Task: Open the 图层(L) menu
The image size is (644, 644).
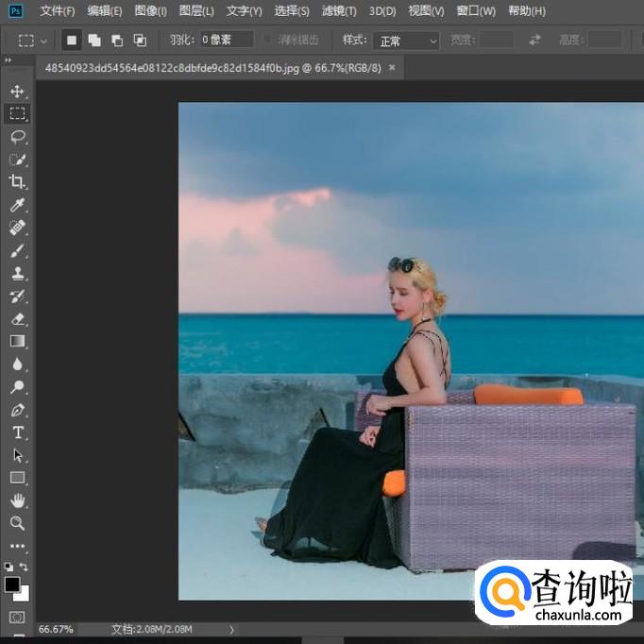Action: pyautogui.click(x=196, y=11)
